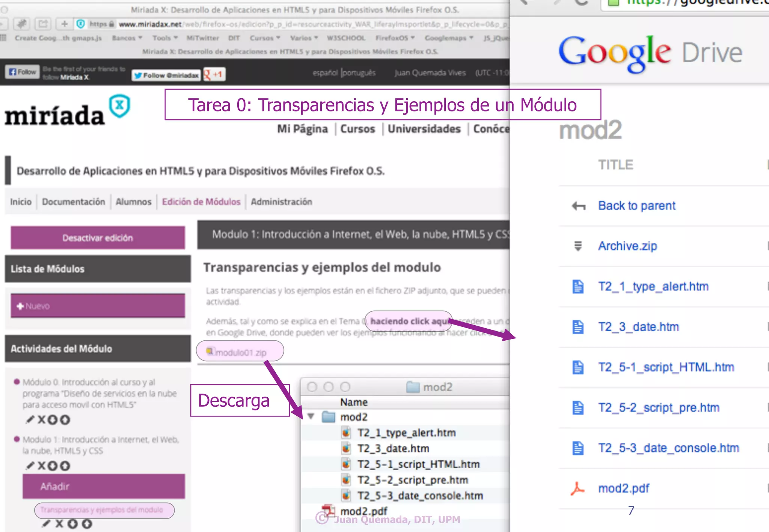
Task: Switch to the Inicio tab
Action: tap(21, 202)
